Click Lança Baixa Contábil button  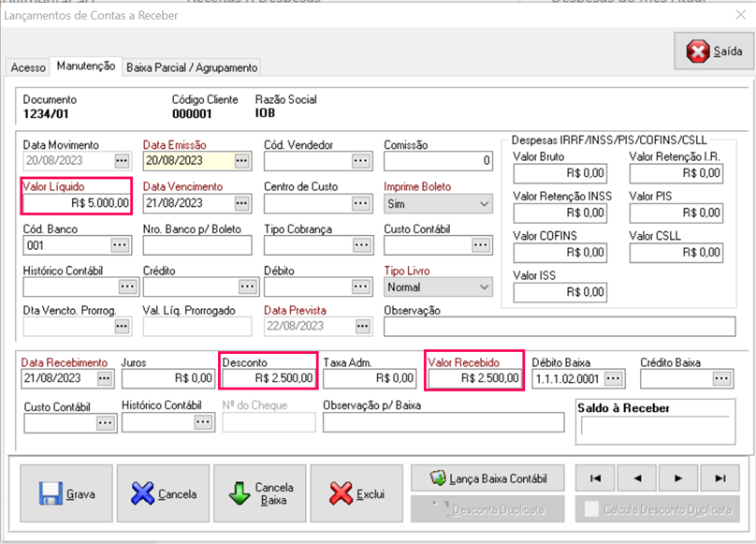coord(489,478)
